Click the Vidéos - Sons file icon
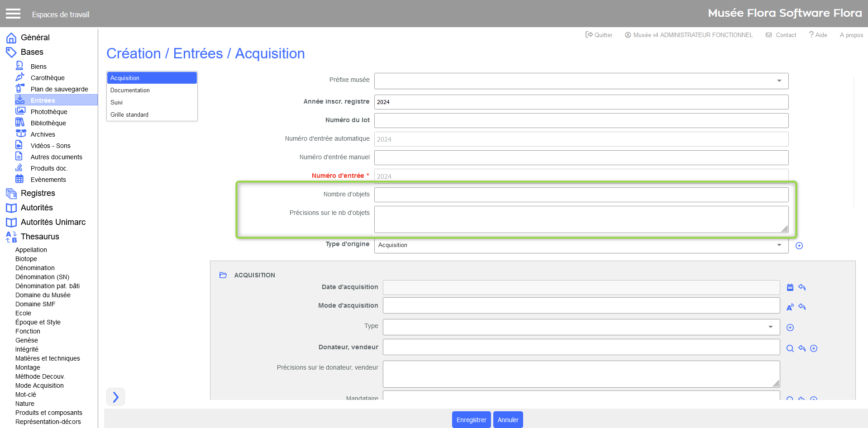The image size is (868, 428). coord(19,145)
